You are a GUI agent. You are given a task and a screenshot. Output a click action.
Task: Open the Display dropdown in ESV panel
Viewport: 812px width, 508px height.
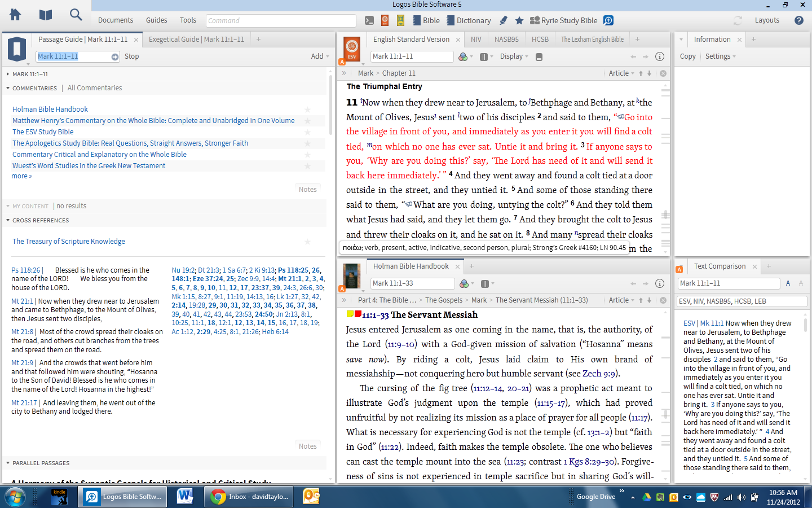coord(514,56)
